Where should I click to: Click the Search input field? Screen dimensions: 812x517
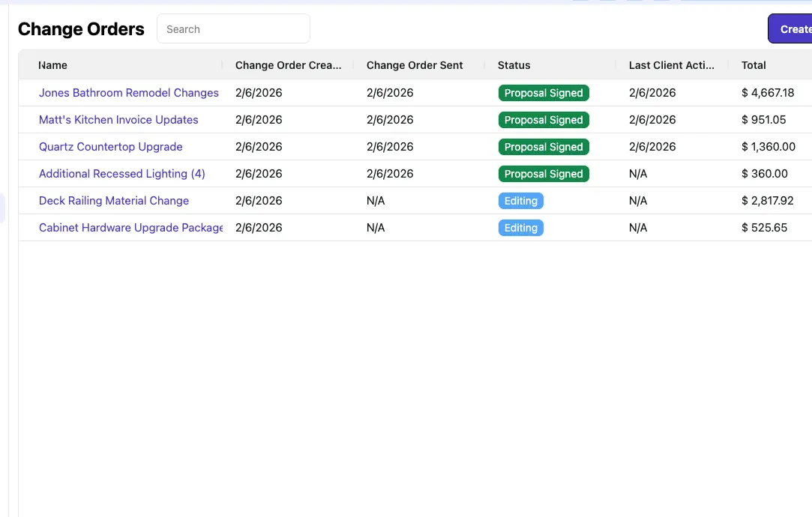[x=233, y=29]
